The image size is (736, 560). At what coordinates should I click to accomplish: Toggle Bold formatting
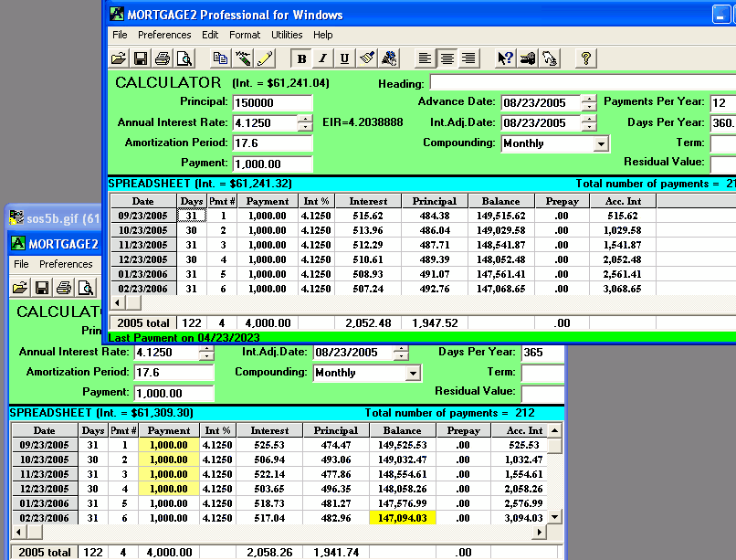coord(300,58)
